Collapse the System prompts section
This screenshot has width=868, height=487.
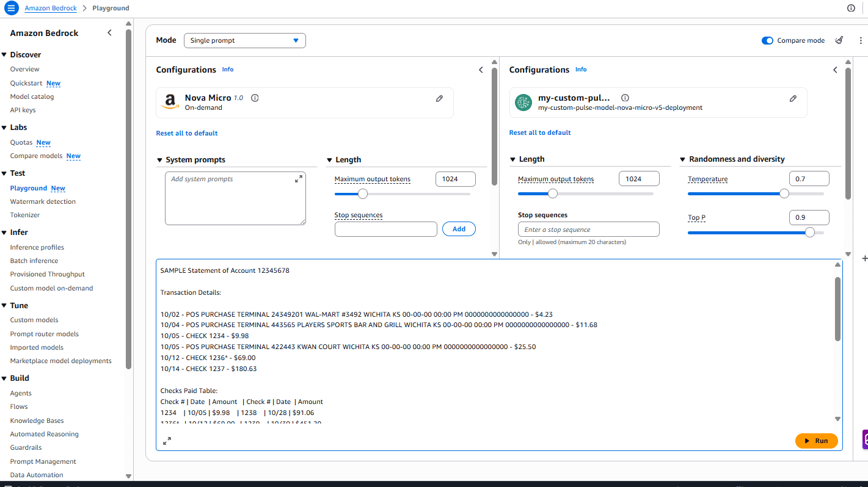pos(159,160)
